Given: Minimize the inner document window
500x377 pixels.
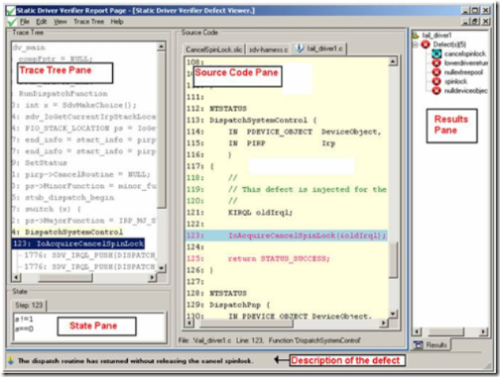Looking at the screenshot, I should point(466,22).
